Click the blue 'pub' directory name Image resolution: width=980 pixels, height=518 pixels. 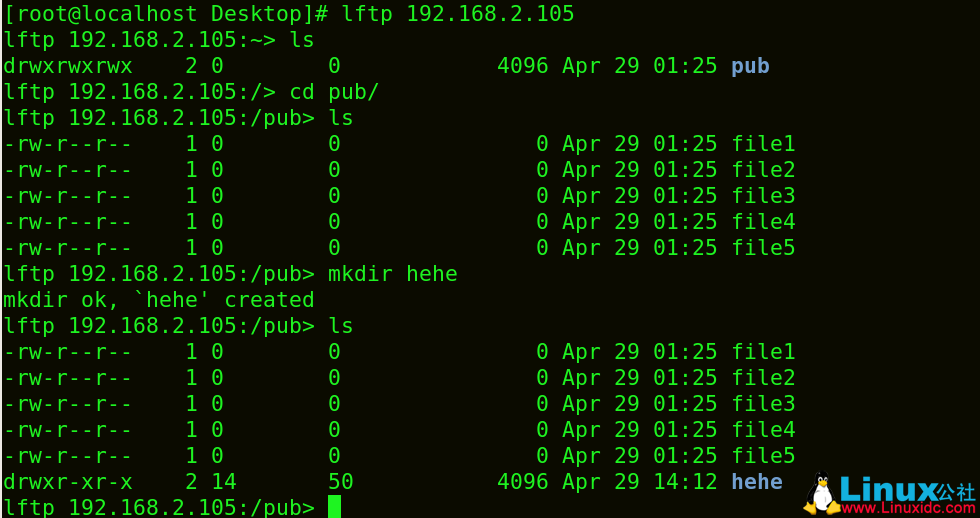750,66
